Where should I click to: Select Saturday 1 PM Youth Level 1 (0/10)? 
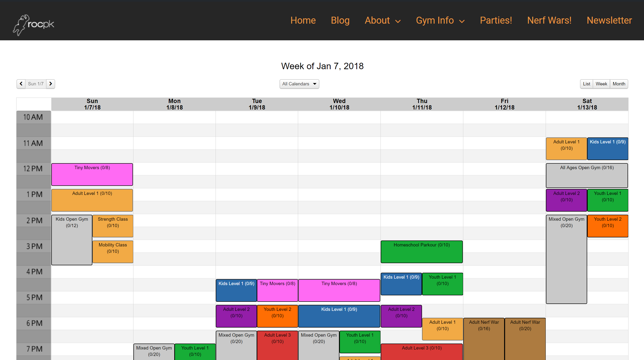click(607, 200)
